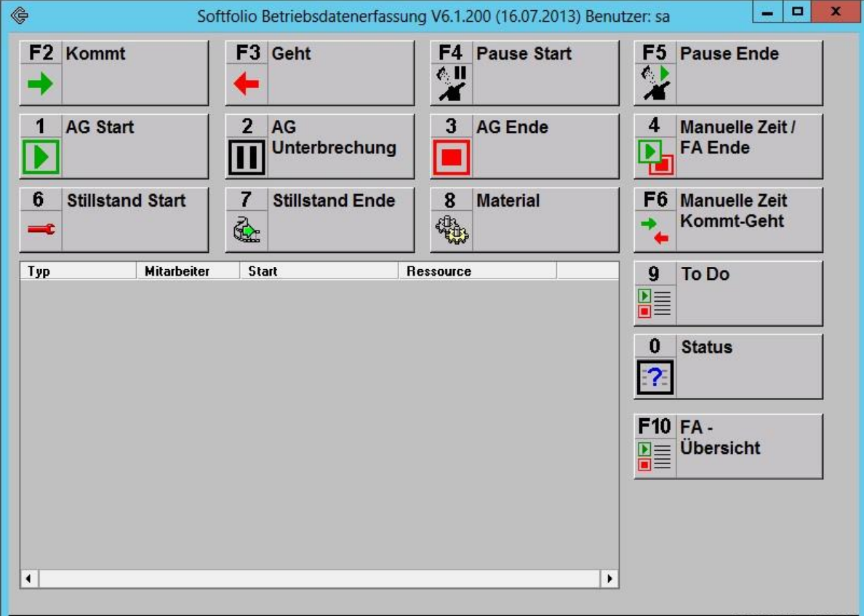The image size is (864, 616).
Task: Click the horizontal scrollbar right arrow
Action: click(x=609, y=579)
